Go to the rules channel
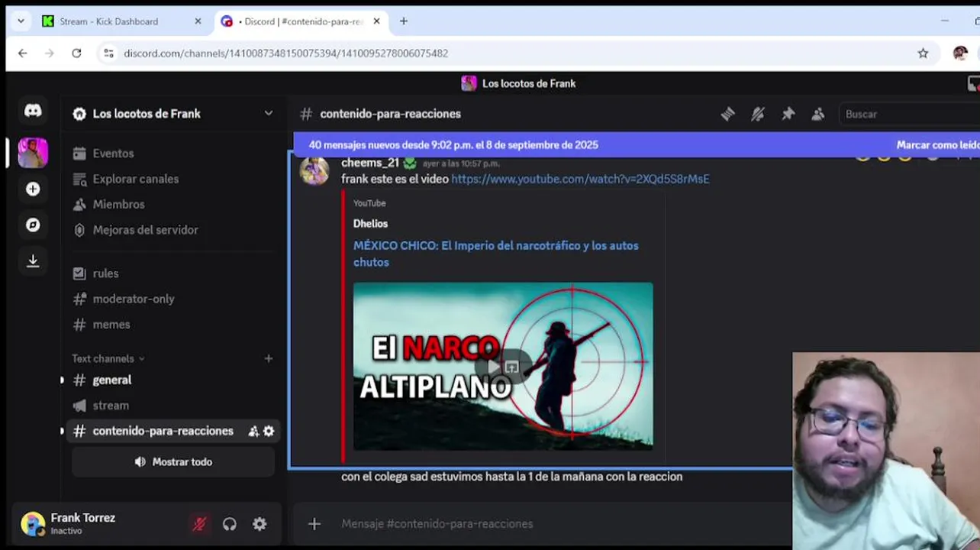Viewport: 980px width, 550px height. click(105, 273)
